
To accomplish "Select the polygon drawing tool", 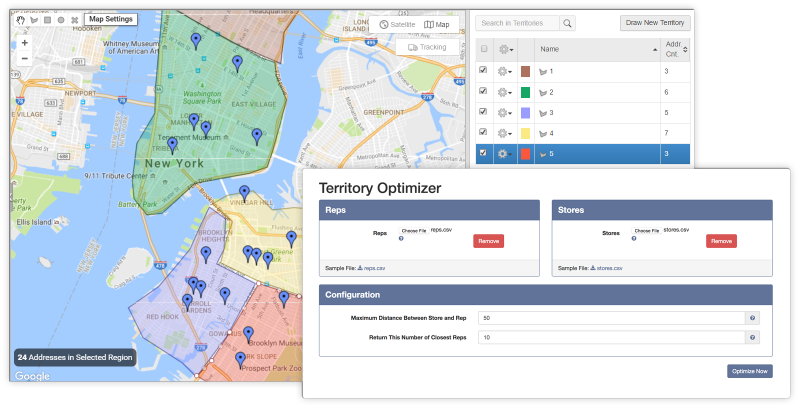I will tap(34, 20).
